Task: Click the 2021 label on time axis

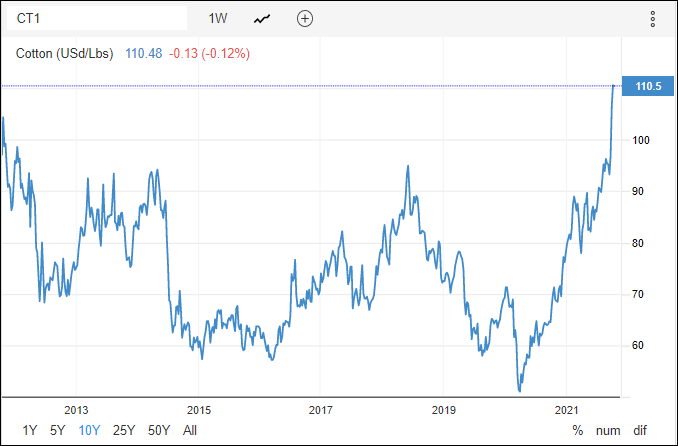Action: 566,410
